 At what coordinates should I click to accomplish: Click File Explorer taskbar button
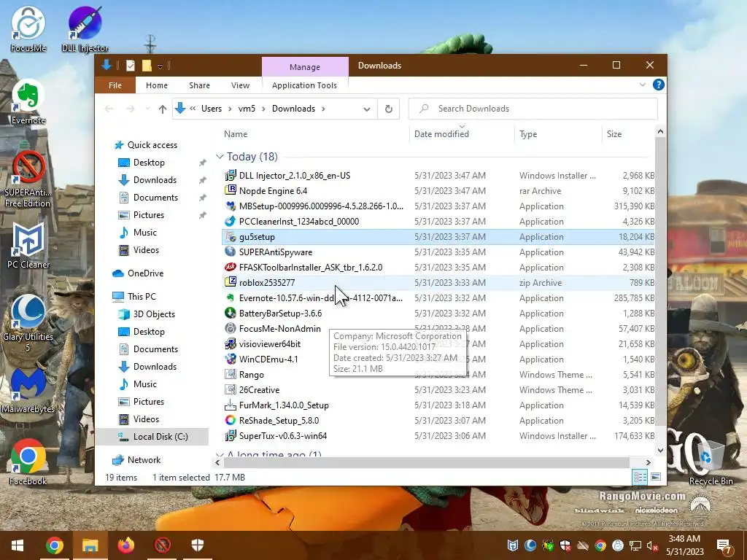90,545
